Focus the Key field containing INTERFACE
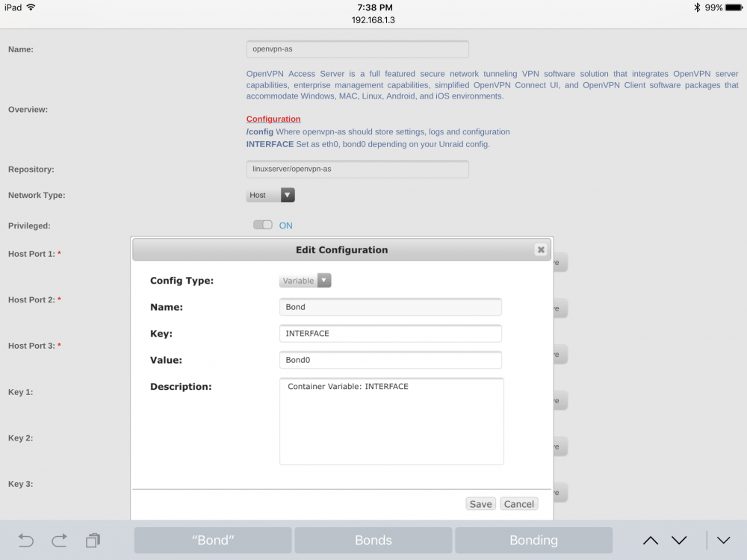 tap(390, 333)
